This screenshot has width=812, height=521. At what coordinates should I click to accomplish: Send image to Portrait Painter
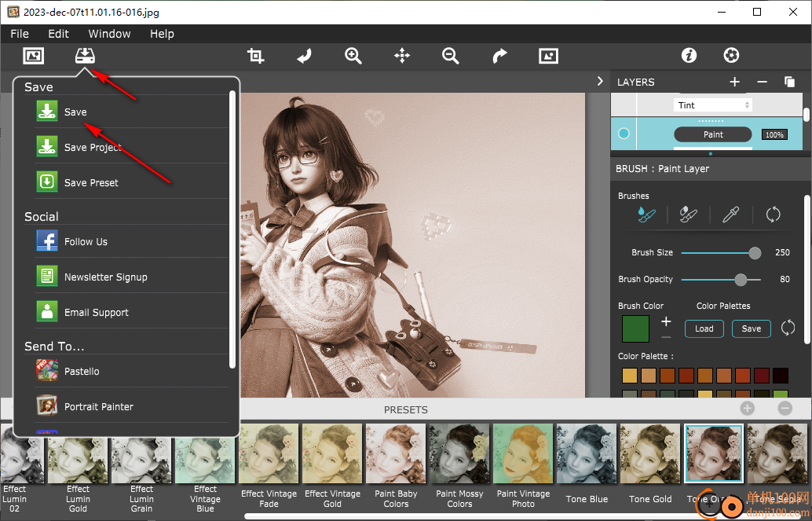click(x=131, y=406)
